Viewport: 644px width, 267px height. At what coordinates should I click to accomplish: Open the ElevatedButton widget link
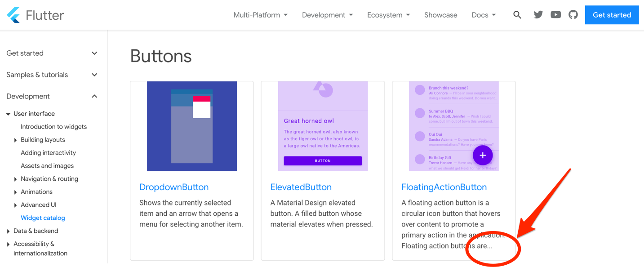[x=301, y=187]
